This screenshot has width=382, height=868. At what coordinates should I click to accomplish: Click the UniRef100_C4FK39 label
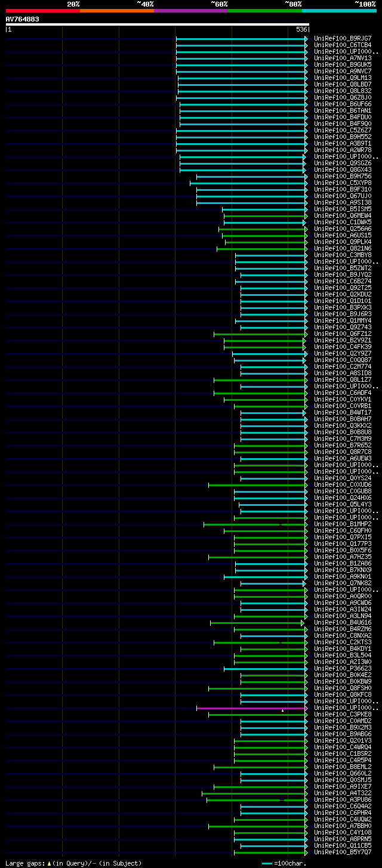pyautogui.click(x=343, y=347)
